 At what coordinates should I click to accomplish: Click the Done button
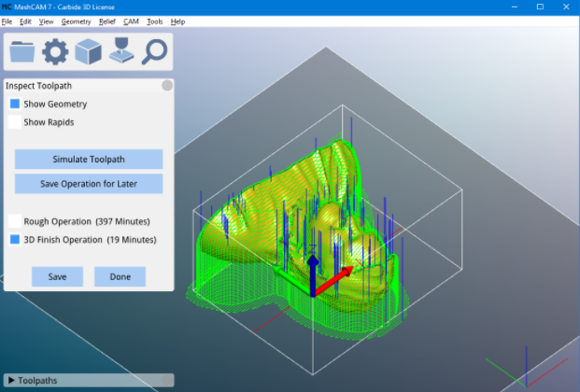click(120, 276)
